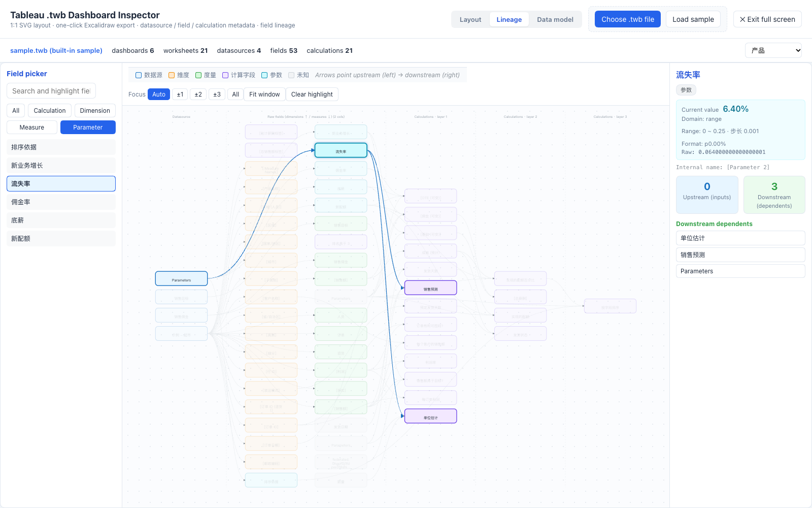Image resolution: width=812 pixels, height=508 pixels.
Task: Set focus depth to ±1
Action: (180, 94)
